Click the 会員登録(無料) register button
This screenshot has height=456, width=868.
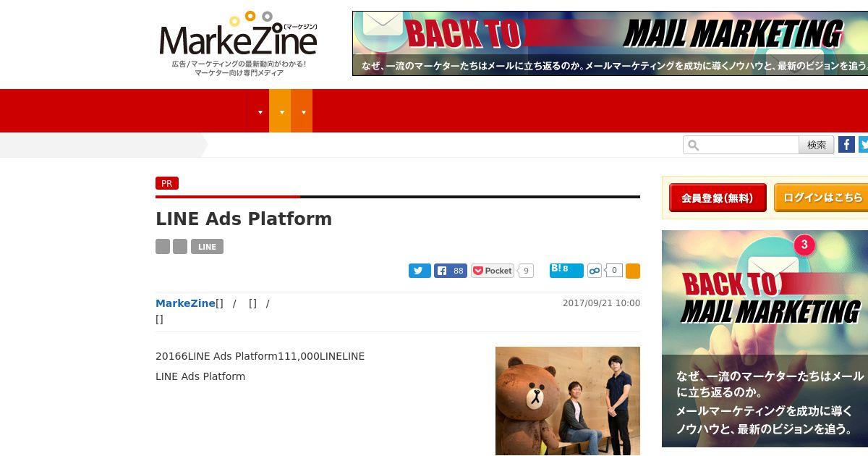(x=718, y=198)
